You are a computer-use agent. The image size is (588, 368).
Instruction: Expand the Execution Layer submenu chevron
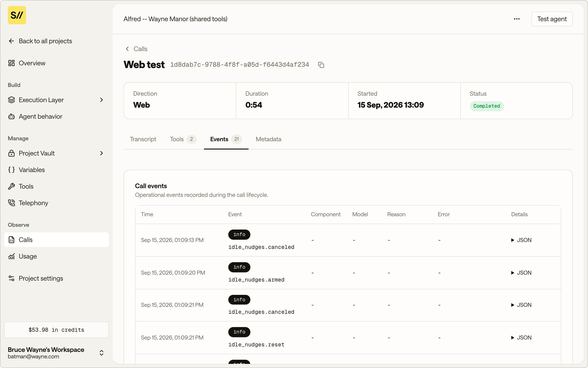102,100
